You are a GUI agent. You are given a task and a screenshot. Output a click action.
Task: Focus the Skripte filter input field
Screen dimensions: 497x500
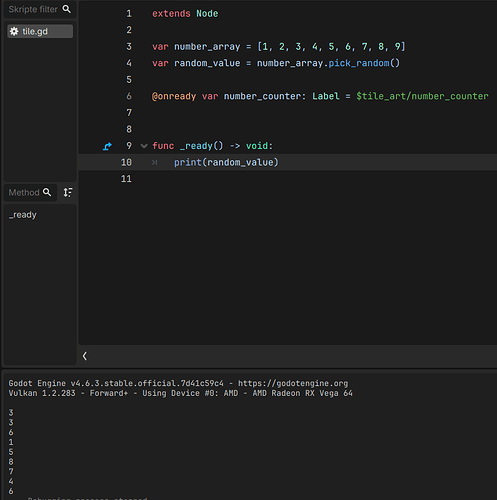(x=40, y=9)
